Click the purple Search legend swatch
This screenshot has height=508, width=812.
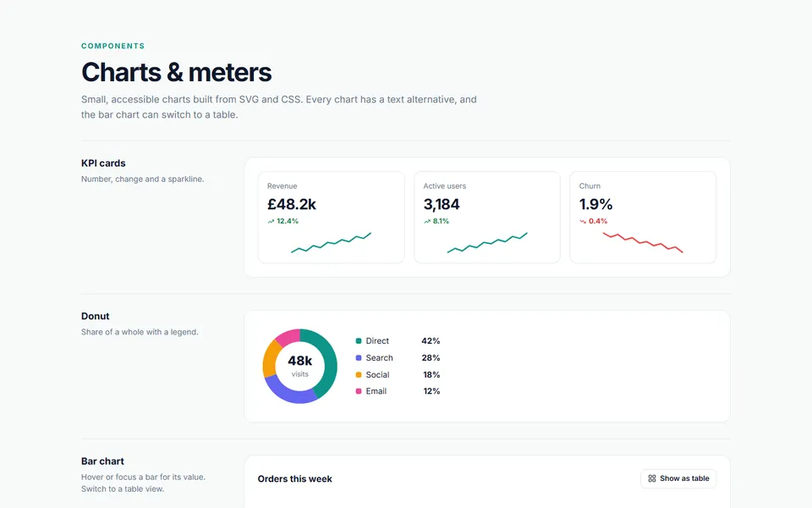[x=359, y=357]
